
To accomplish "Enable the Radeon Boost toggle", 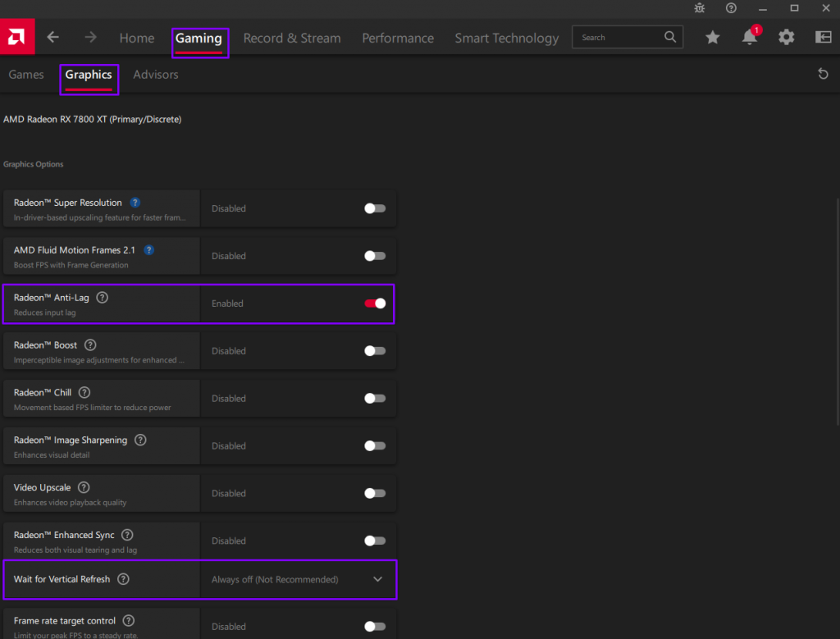I will (375, 351).
